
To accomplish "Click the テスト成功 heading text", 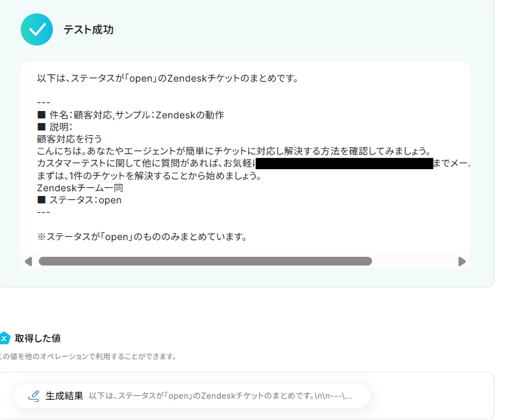I will [x=88, y=30].
